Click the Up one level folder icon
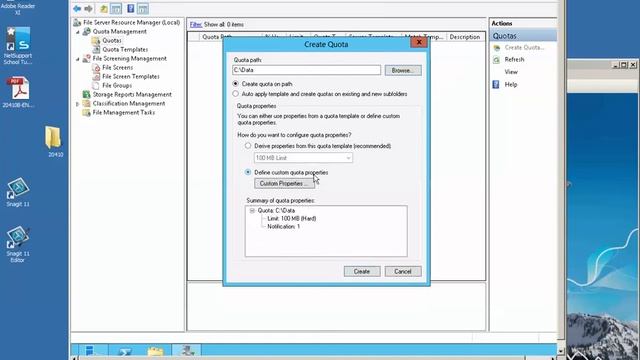 (x=104, y=9)
